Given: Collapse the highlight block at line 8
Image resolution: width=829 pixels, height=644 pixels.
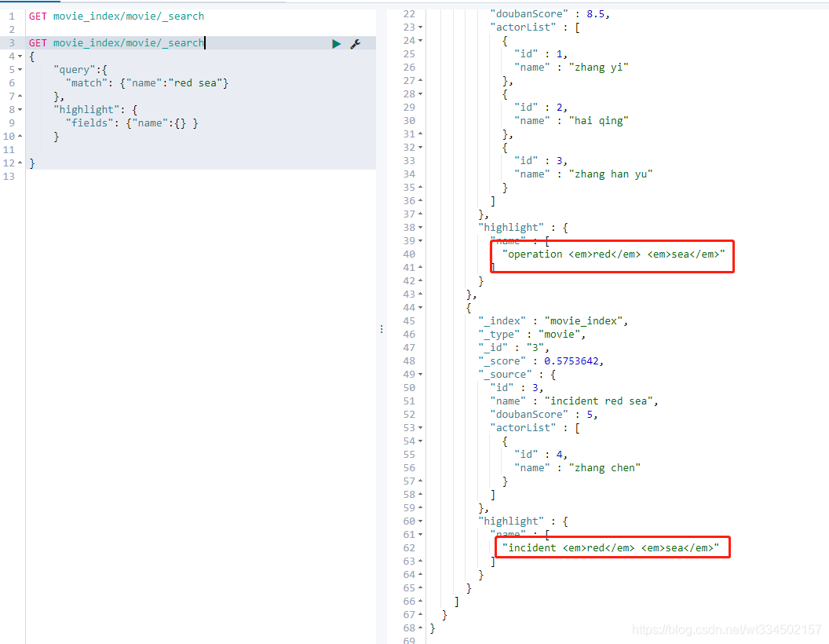Looking at the screenshot, I should click(x=20, y=109).
